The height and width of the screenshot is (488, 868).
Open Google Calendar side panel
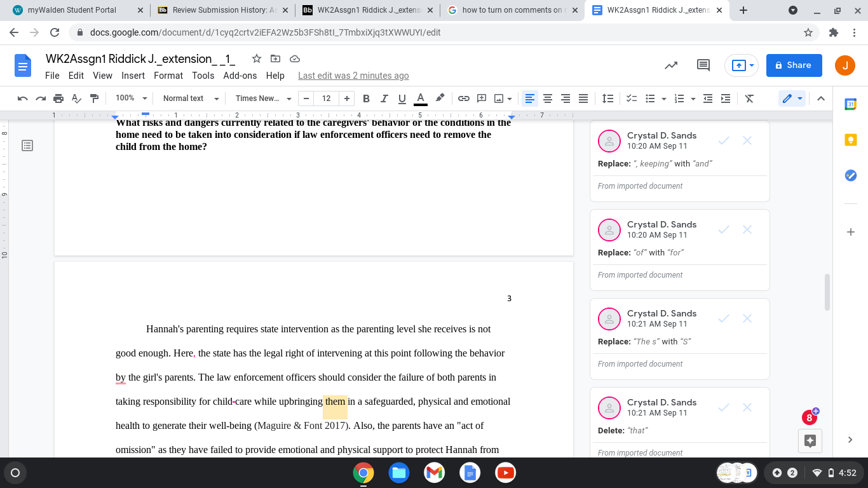[851, 105]
